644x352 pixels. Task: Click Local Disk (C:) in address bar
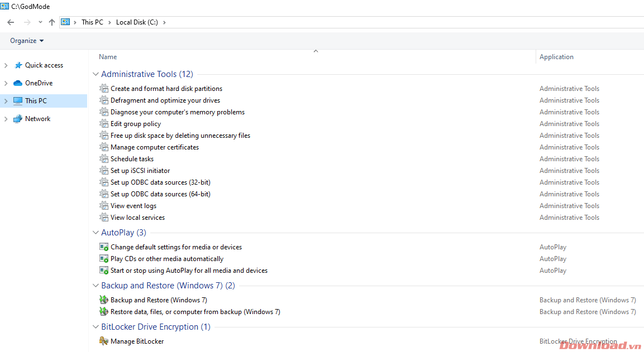[x=137, y=22]
